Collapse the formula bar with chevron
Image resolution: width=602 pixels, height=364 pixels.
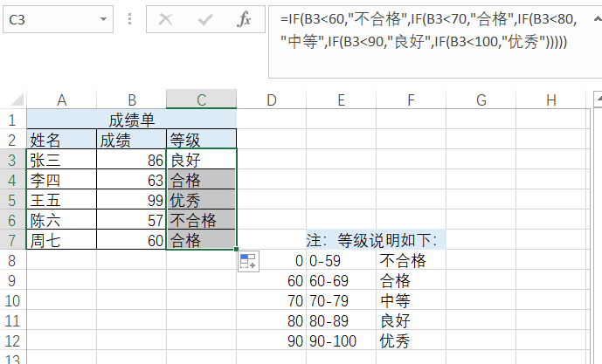click(x=598, y=18)
